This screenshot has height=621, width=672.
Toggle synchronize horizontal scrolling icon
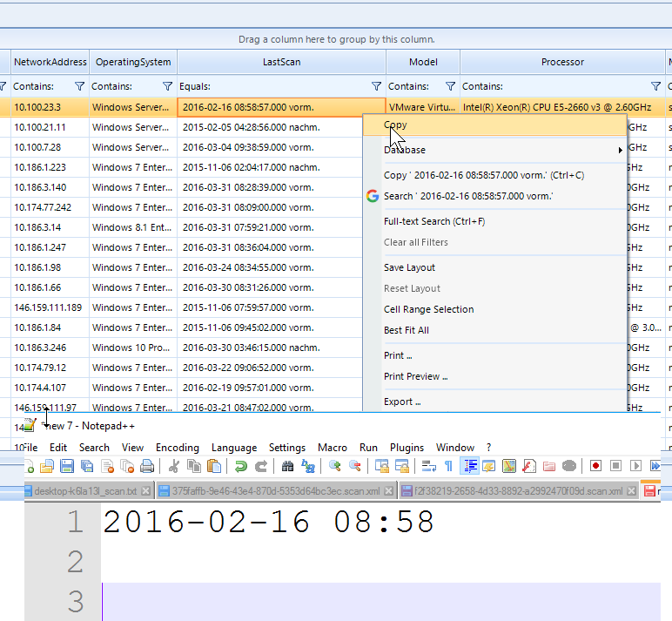pyautogui.click(x=401, y=466)
